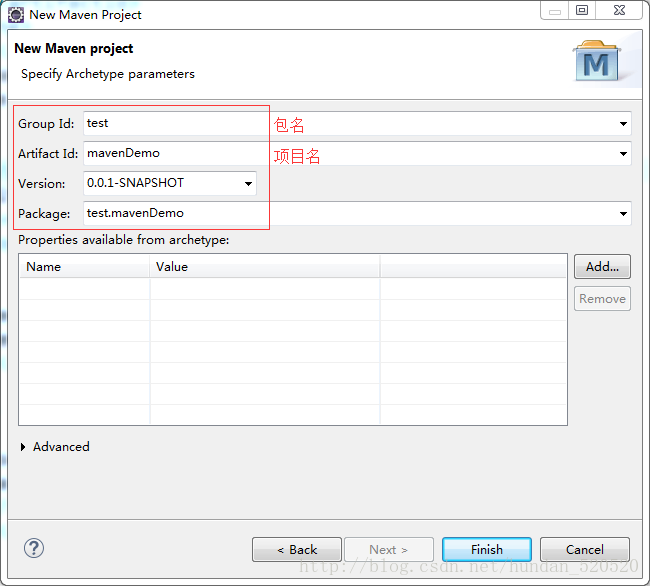Open the Artifact Id dropdown arrow

623,154
